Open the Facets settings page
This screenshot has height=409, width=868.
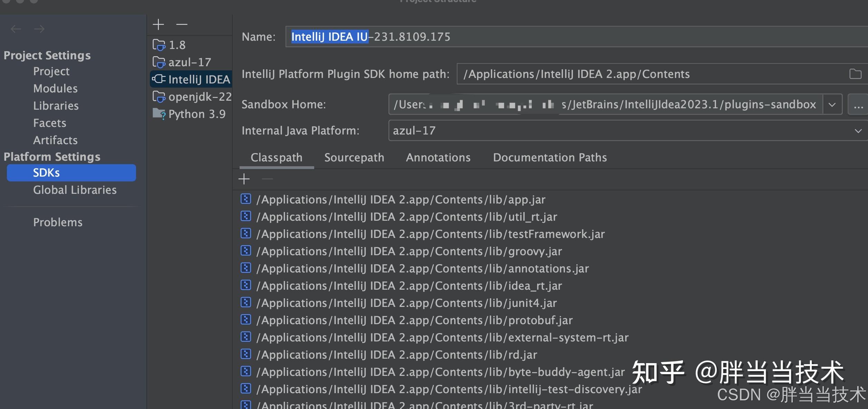50,123
